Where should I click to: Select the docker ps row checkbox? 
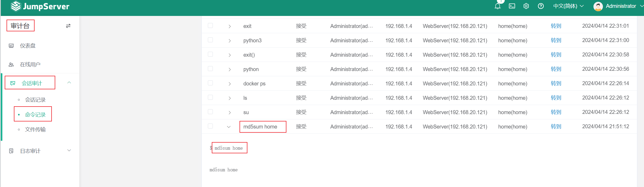pyautogui.click(x=210, y=83)
